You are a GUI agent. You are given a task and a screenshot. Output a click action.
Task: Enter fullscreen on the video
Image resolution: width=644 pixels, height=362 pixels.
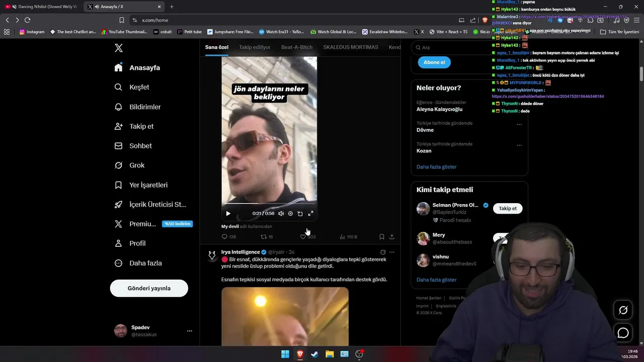[x=310, y=214]
